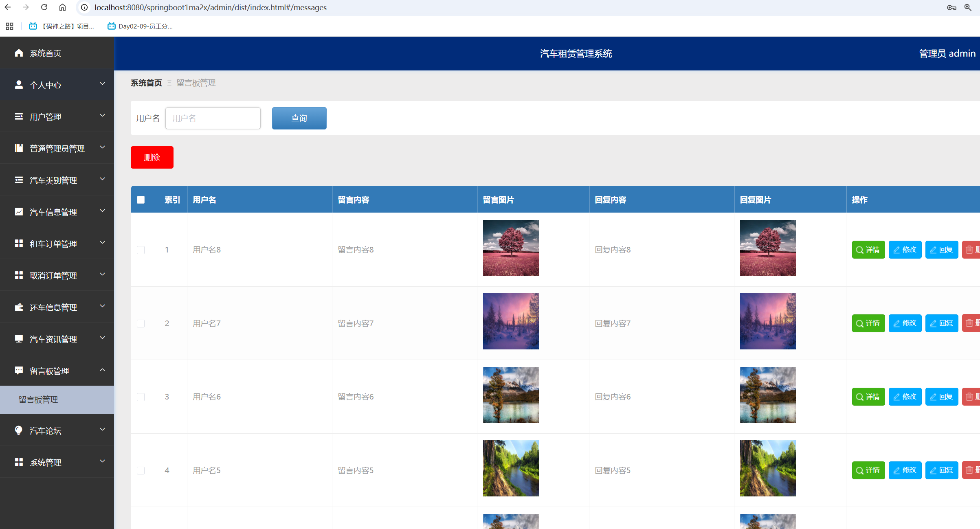The width and height of the screenshot is (980, 529).
Task: Check the checkbox for row 用户名6
Action: tap(141, 397)
